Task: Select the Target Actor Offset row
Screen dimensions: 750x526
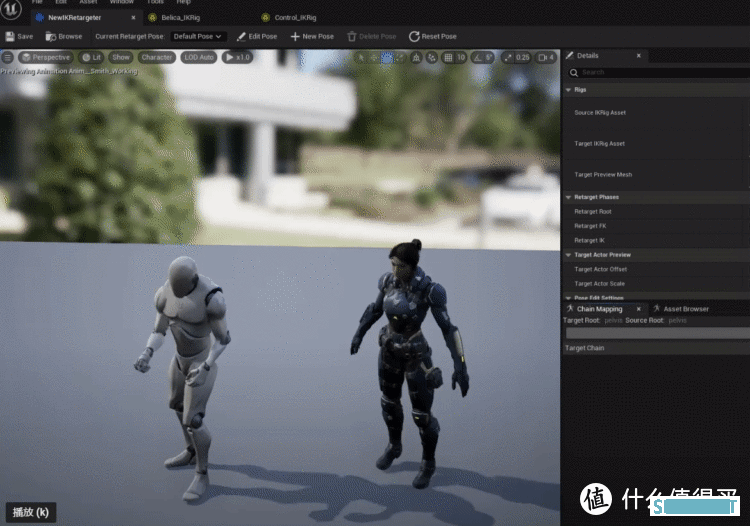Action: 656,269
